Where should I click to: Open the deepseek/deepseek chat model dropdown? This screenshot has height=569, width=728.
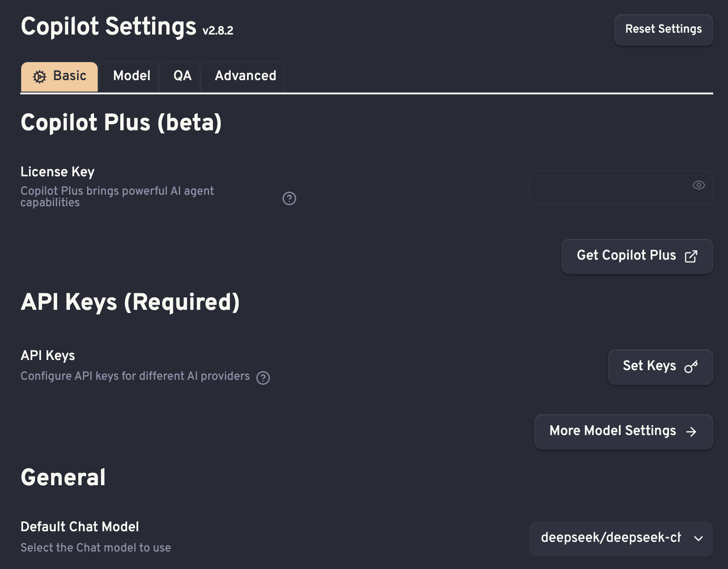(x=621, y=539)
